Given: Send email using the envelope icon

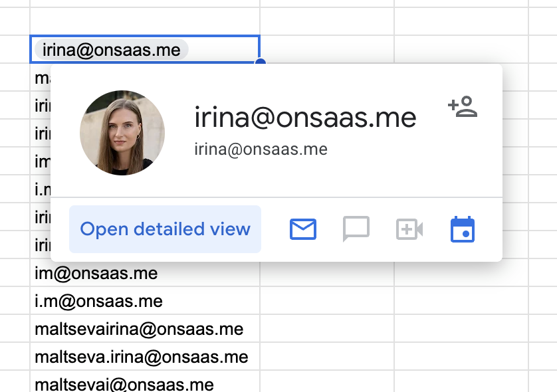Looking at the screenshot, I should (x=303, y=229).
